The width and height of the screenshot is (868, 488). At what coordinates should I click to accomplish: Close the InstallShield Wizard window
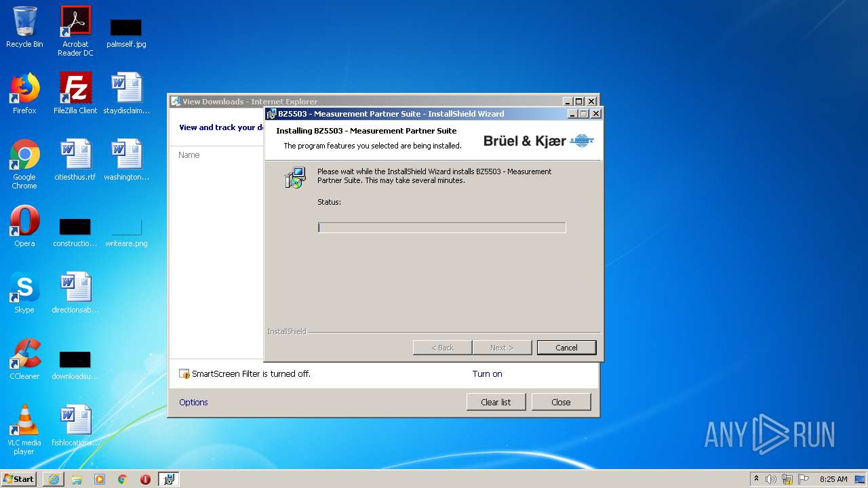tap(596, 114)
